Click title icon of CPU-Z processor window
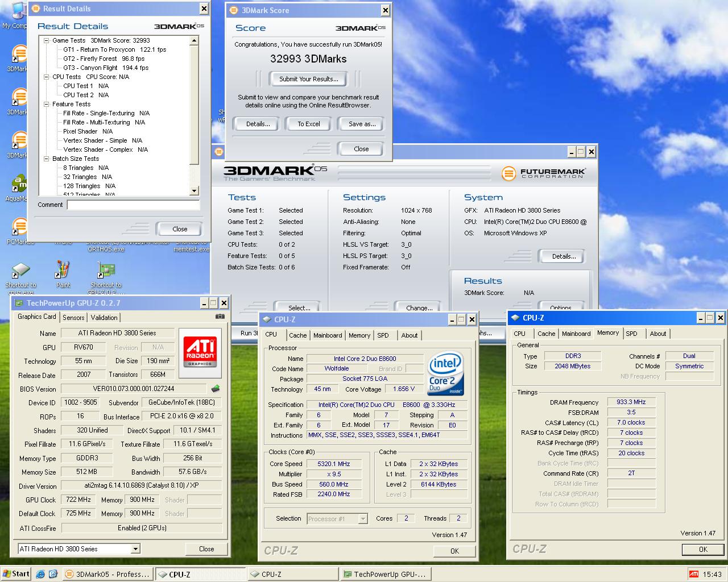The height and width of the screenshot is (582, 728). (x=267, y=319)
